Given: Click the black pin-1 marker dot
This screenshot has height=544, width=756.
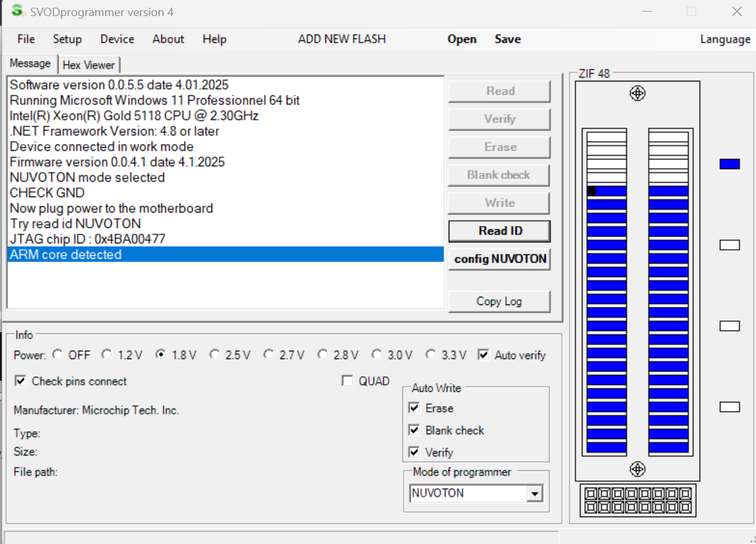Looking at the screenshot, I should tap(591, 191).
